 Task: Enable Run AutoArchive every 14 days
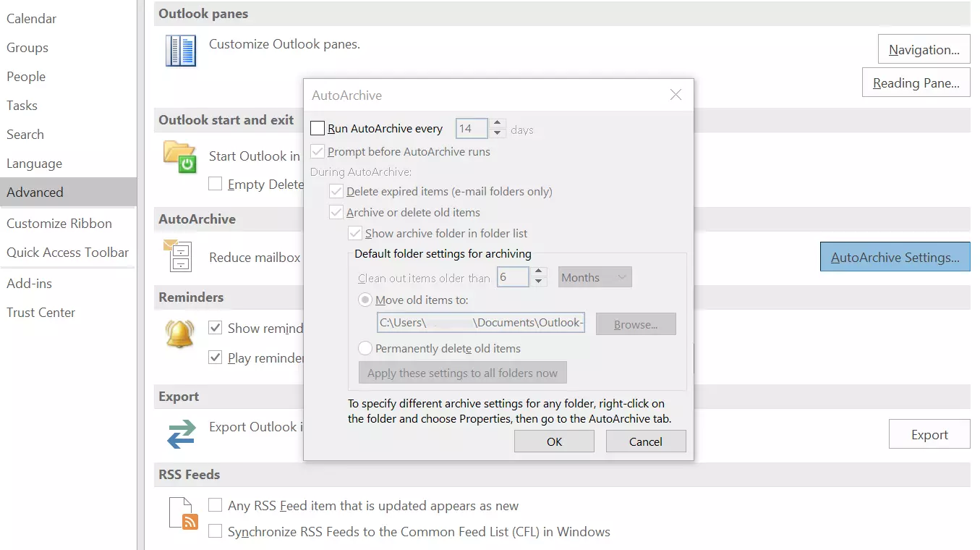[316, 128]
